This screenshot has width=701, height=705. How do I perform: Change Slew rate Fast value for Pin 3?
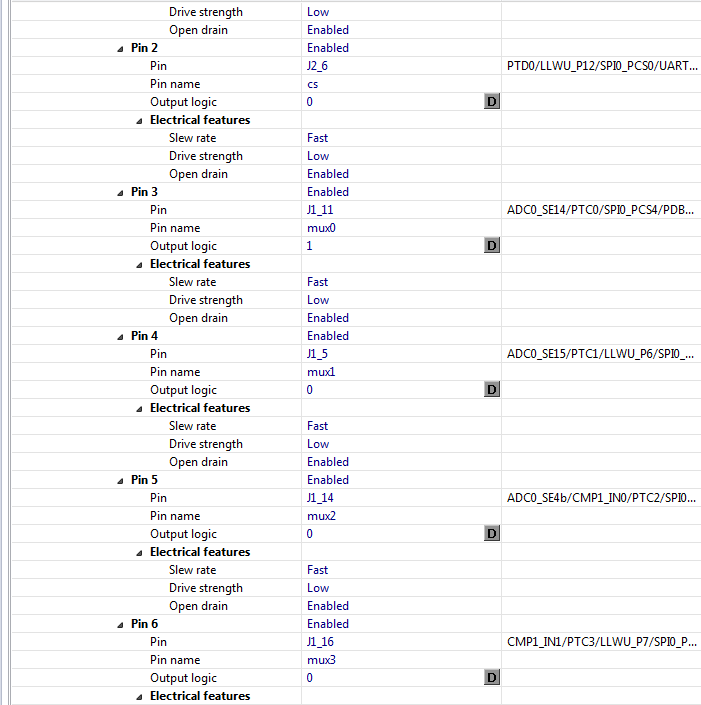point(401,281)
